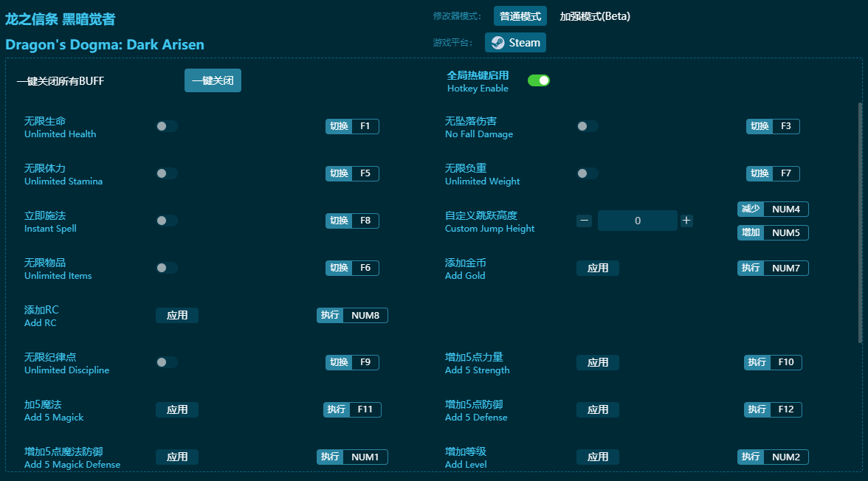Click the F5 hotkey for Unlimited Stamina

(352, 173)
